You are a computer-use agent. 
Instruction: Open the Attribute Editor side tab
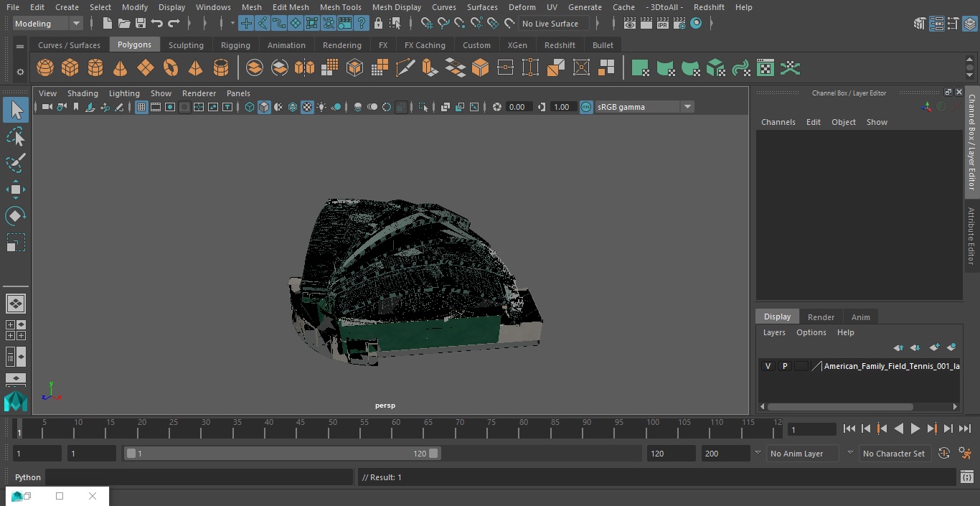coord(971,236)
